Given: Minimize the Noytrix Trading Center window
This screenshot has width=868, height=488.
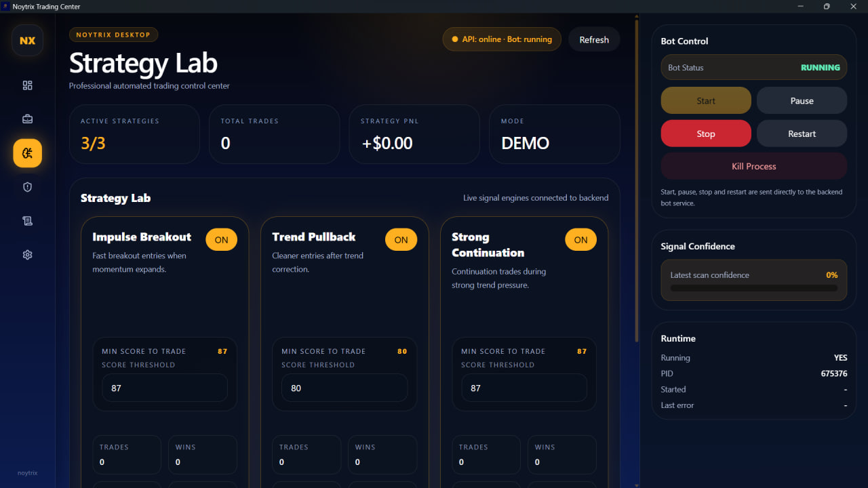Looking at the screenshot, I should click(x=801, y=6).
